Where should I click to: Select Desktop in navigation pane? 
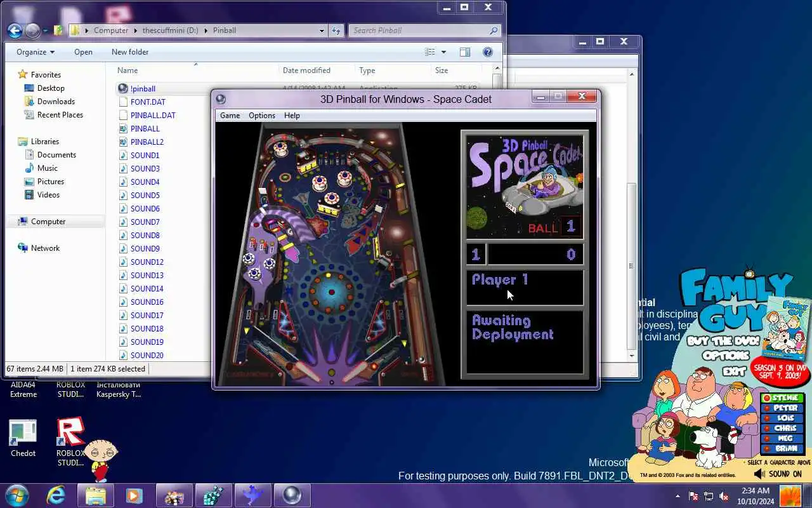pos(51,88)
